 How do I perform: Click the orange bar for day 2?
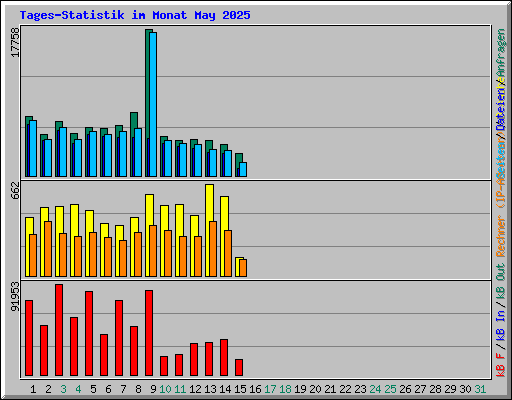pyautogui.click(x=48, y=249)
